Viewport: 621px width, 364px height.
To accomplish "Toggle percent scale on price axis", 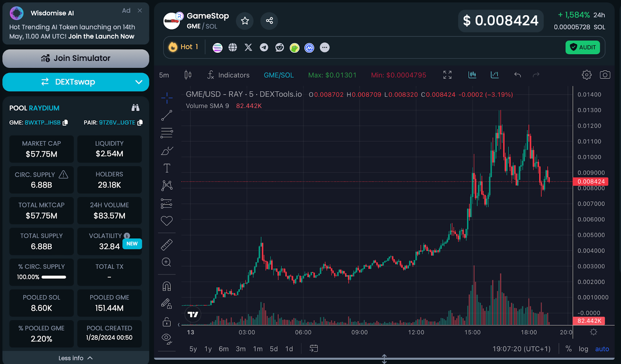I will (x=569, y=349).
